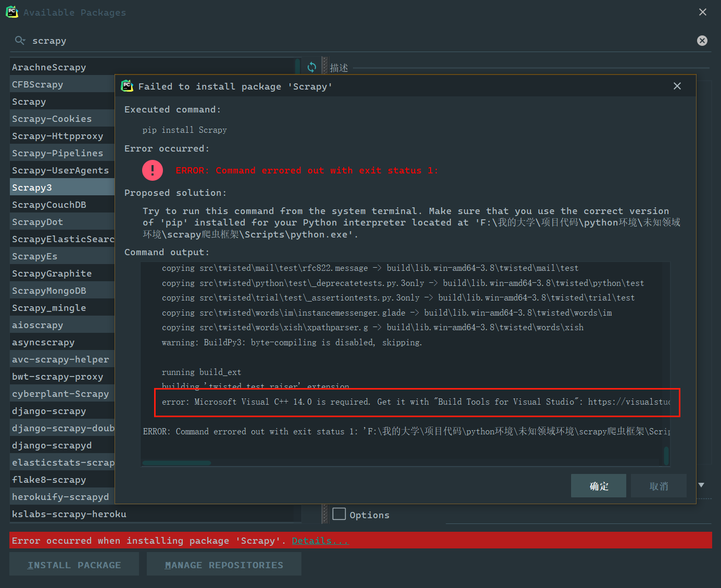The width and height of the screenshot is (721, 588).
Task: Click the 'pip install Scrapy' command text
Action: (185, 130)
